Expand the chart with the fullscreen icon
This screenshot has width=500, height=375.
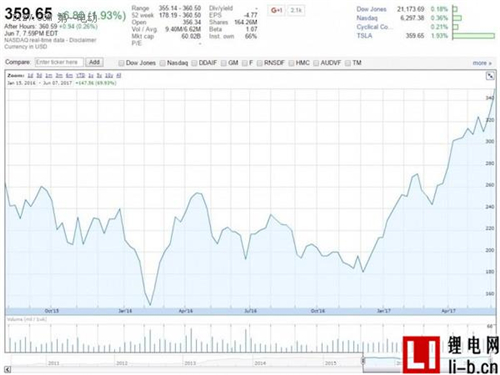click(x=490, y=76)
